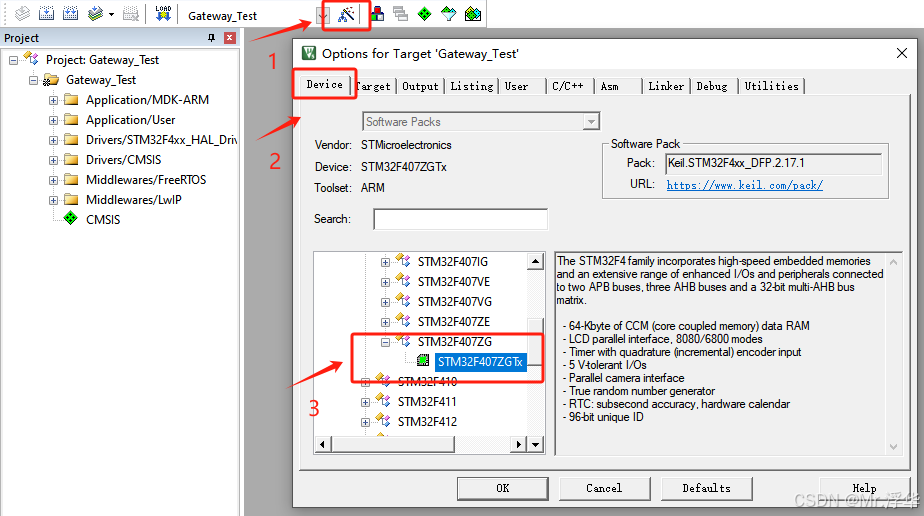Click the Select Software Packs funnel icon
The height and width of the screenshot is (516, 924).
448,14
